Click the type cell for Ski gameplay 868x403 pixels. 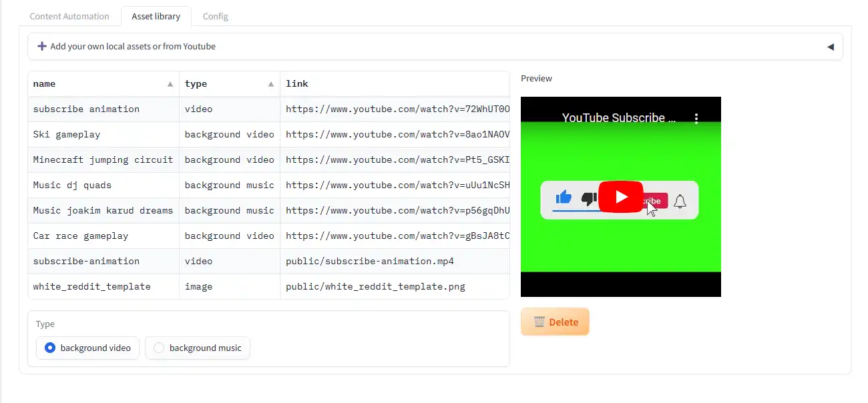pyautogui.click(x=230, y=135)
